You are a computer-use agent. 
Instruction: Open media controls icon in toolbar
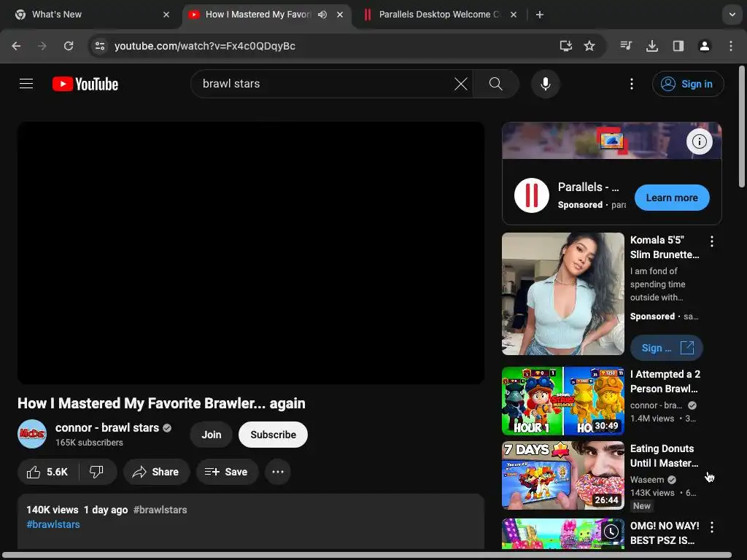point(626,46)
